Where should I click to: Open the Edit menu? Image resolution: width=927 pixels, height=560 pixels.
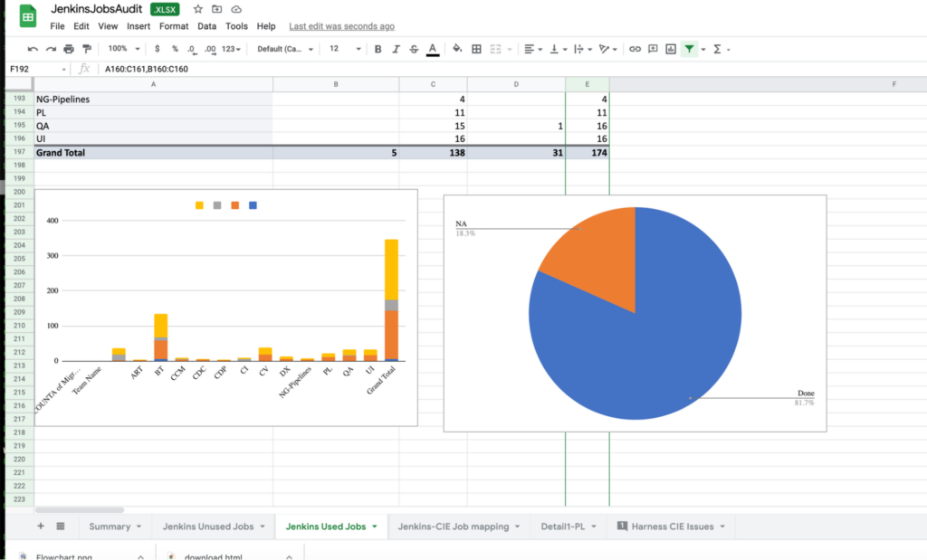coord(81,26)
